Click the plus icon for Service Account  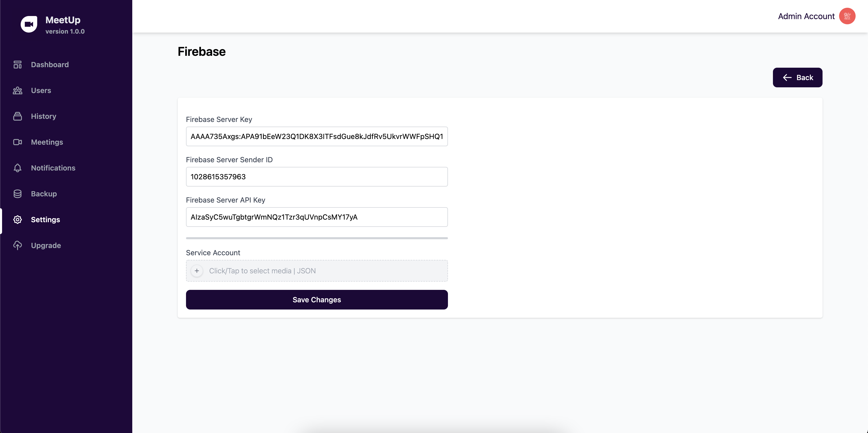197,270
